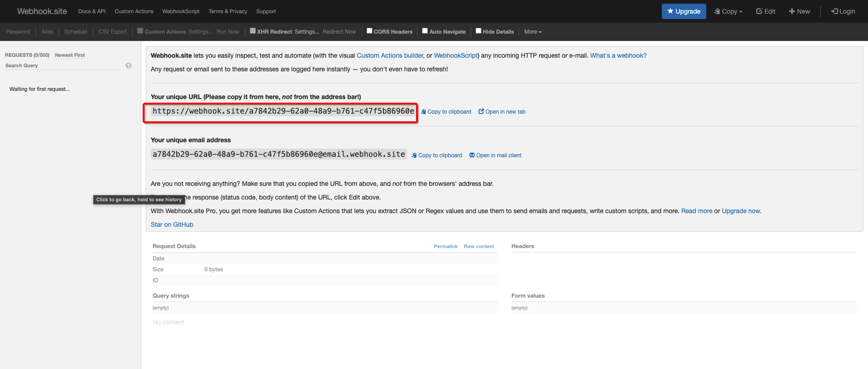The width and height of the screenshot is (868, 369).
Task: Toggle the Auto Navigate checkbox
Action: [x=425, y=31]
